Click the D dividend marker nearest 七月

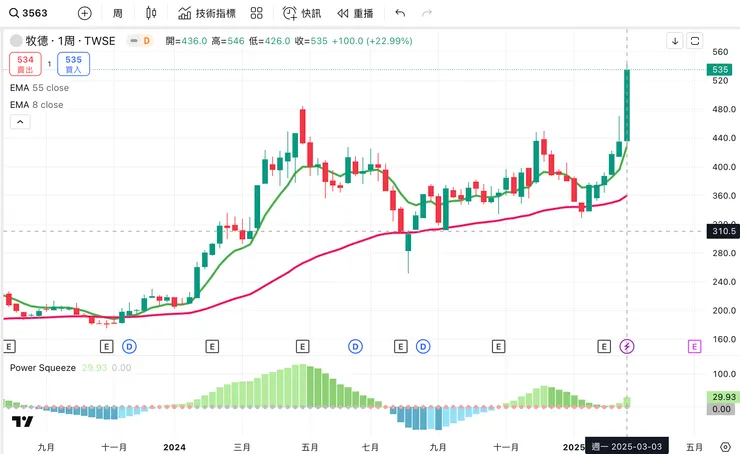[355, 347]
